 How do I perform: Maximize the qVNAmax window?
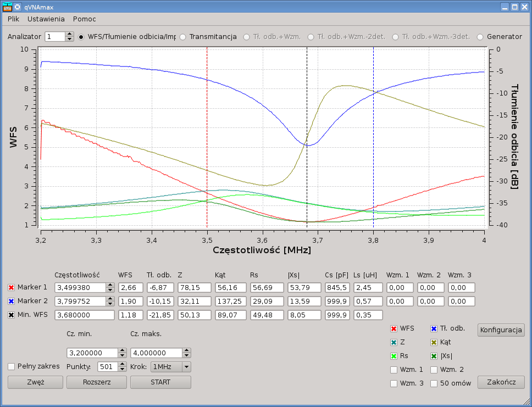pos(515,7)
